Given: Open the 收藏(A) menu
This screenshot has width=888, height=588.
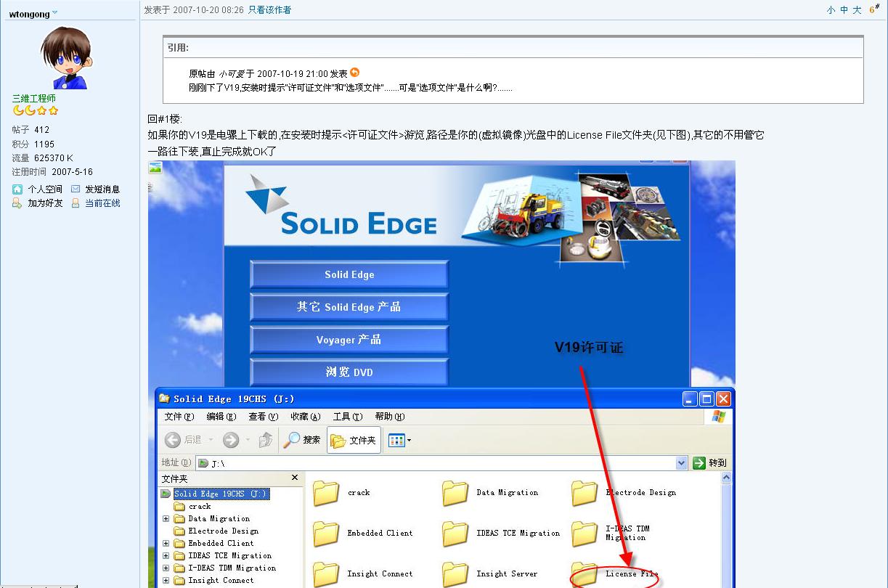Looking at the screenshot, I should pyautogui.click(x=306, y=417).
